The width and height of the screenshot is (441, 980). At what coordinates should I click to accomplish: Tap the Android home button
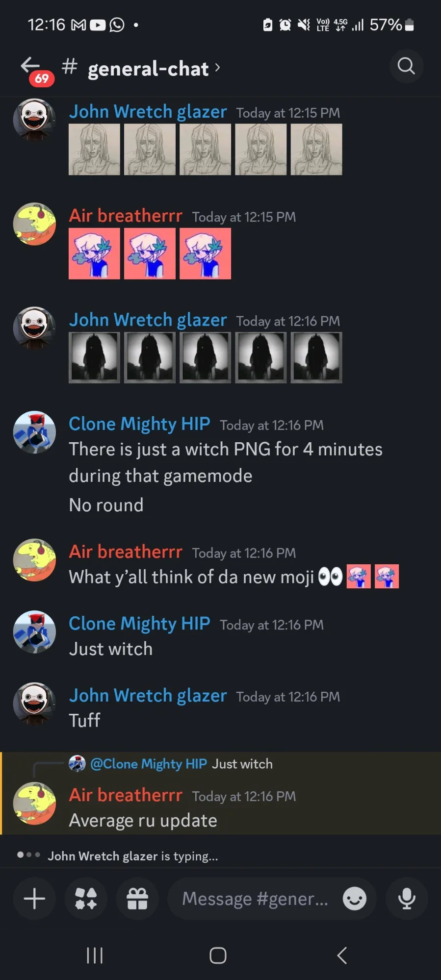218,955
